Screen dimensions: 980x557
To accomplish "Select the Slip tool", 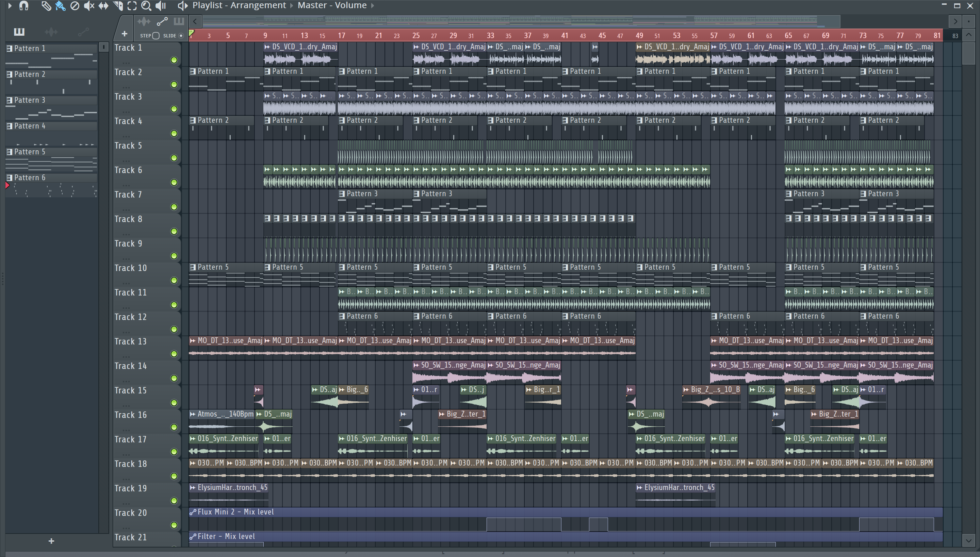I will pyautogui.click(x=103, y=6).
